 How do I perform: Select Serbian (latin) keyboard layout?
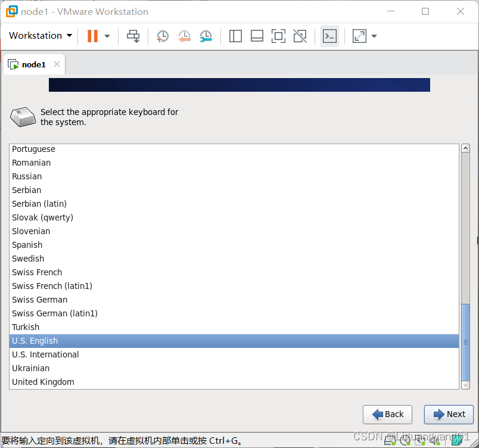[234, 204]
